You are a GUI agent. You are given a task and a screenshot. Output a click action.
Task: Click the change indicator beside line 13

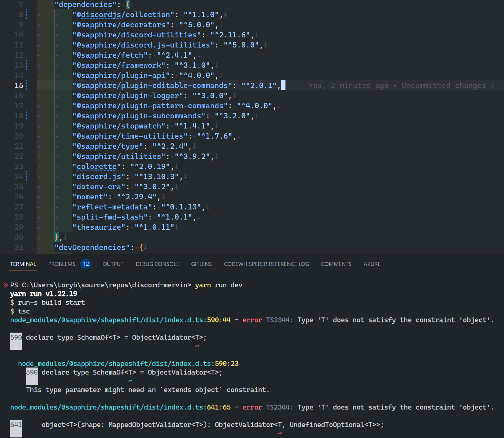click(x=26, y=65)
